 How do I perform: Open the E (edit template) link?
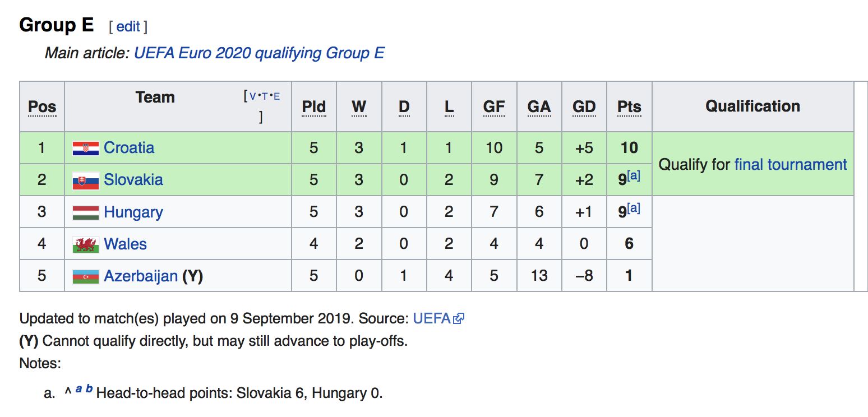click(x=276, y=96)
